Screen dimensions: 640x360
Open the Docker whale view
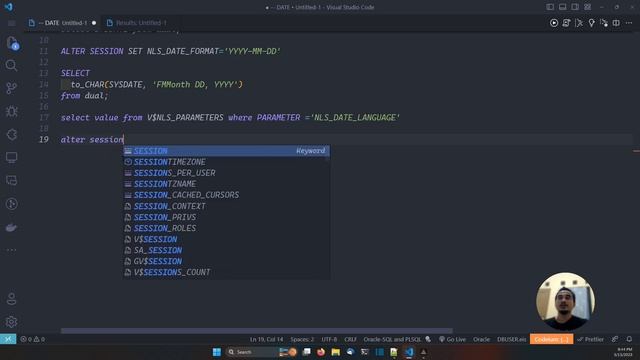pyautogui.click(x=11, y=227)
